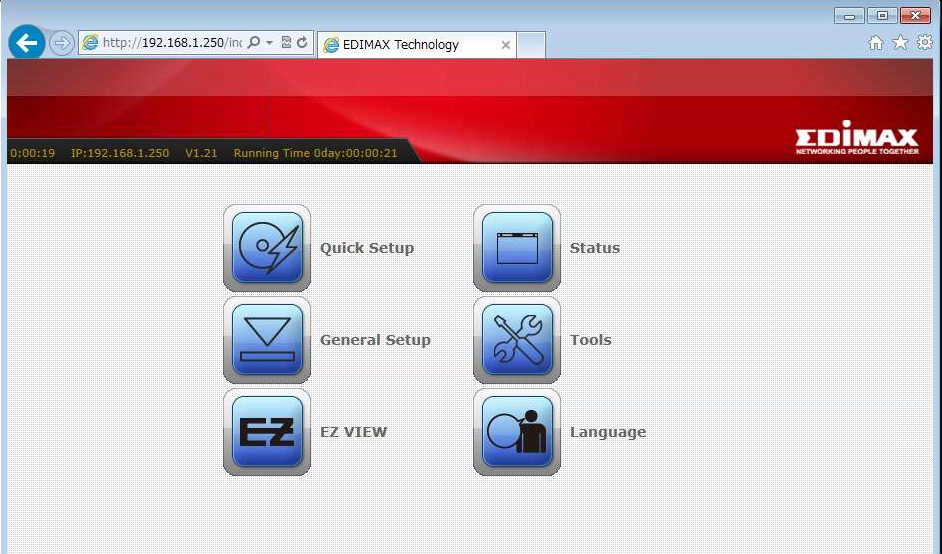The height and width of the screenshot is (554, 942).
Task: Click the IP:192.168.1.250 status text
Action: click(120, 153)
